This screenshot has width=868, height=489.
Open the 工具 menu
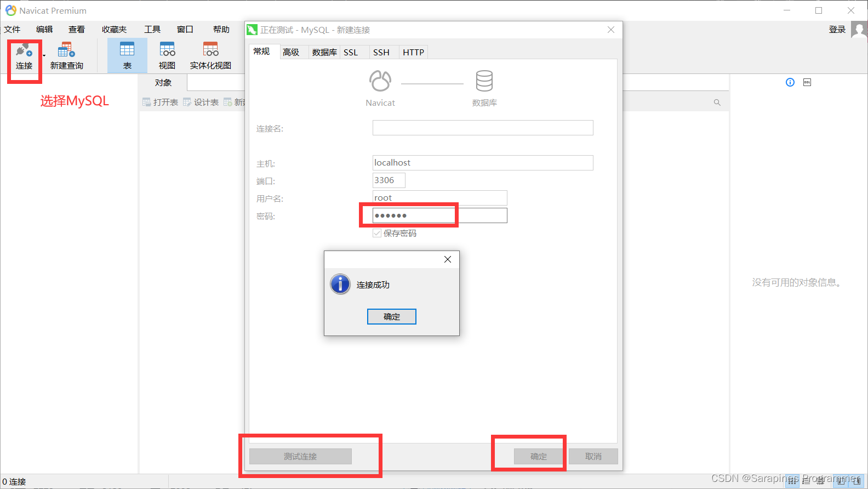click(152, 30)
